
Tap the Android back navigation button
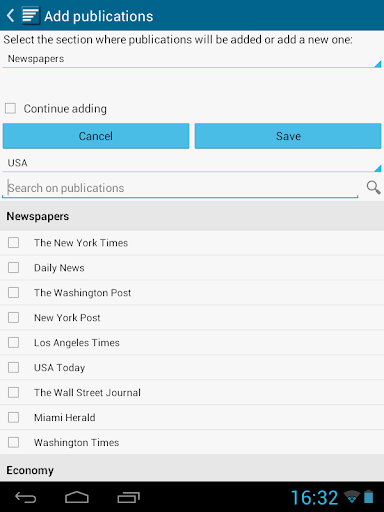point(26,498)
